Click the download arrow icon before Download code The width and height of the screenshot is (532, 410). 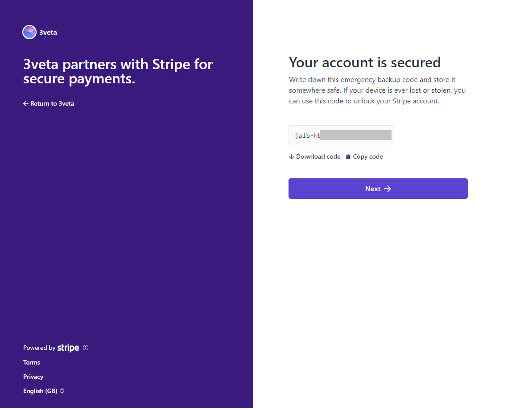point(292,156)
